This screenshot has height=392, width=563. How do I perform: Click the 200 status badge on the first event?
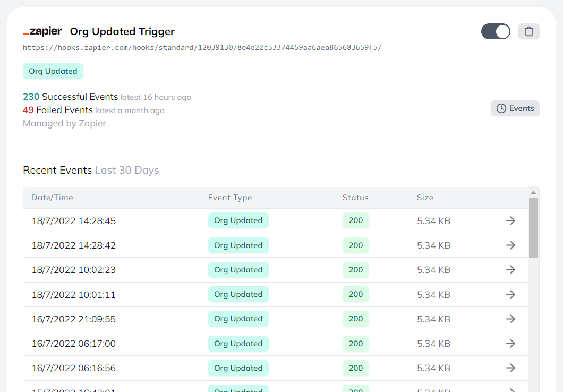click(x=355, y=220)
